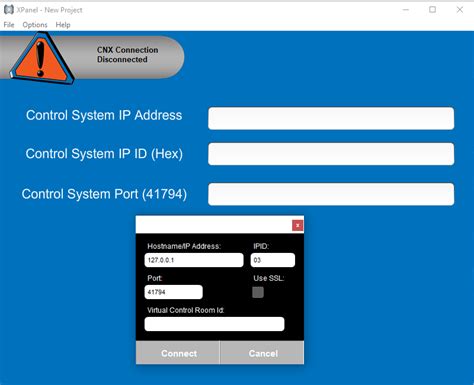
Task: Close the XPanel window
Action: pos(460,10)
